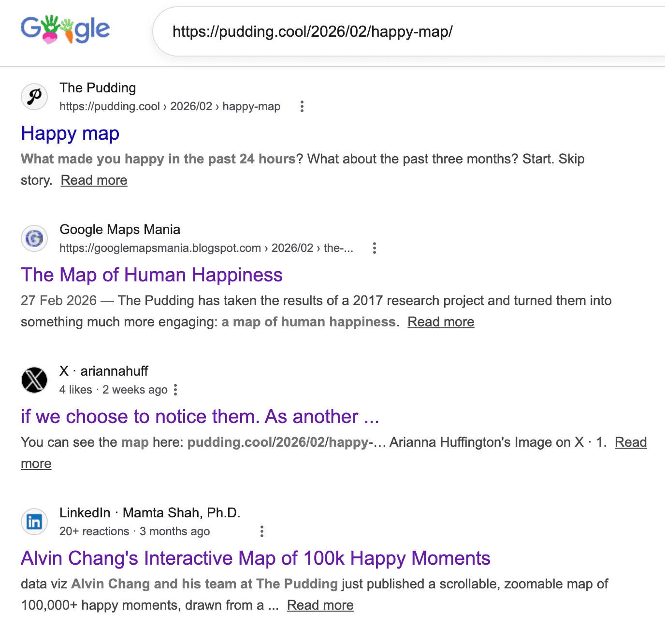Click 'Alvin Chang and his team at The Pudding' snippet

coord(204,584)
